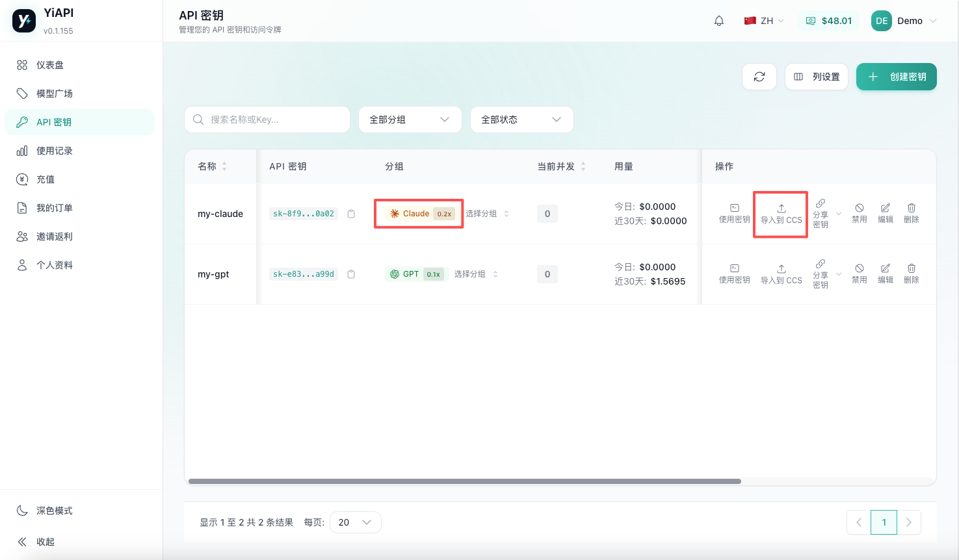The image size is (959, 560).
Task: Open 列设置 column settings
Action: pyautogui.click(x=817, y=77)
